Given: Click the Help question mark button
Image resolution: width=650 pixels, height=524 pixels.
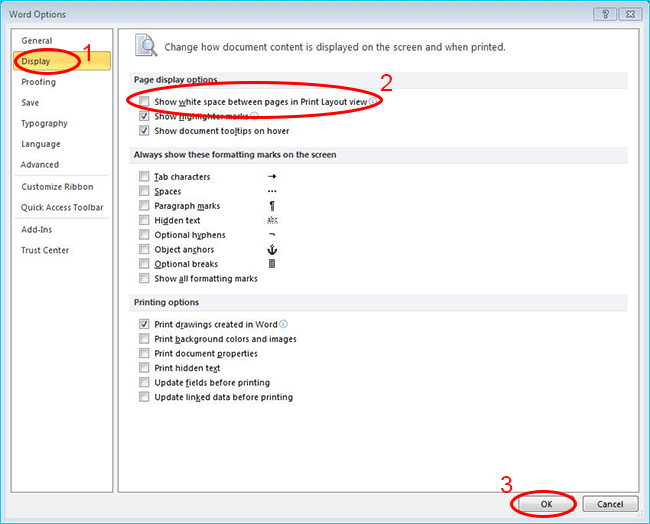Looking at the screenshot, I should pyautogui.click(x=605, y=15).
